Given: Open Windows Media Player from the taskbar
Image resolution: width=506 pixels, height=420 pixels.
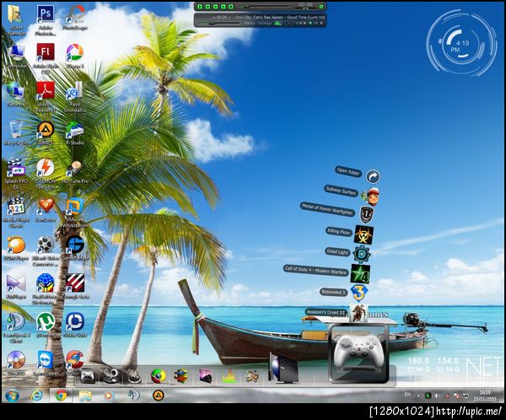Looking at the screenshot, I should pos(109,396).
